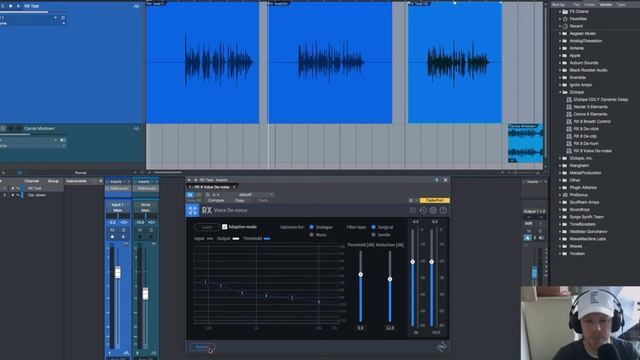Screen dimensions: 640x360
Task: Expand the FX Chains folder
Action: 560,11
